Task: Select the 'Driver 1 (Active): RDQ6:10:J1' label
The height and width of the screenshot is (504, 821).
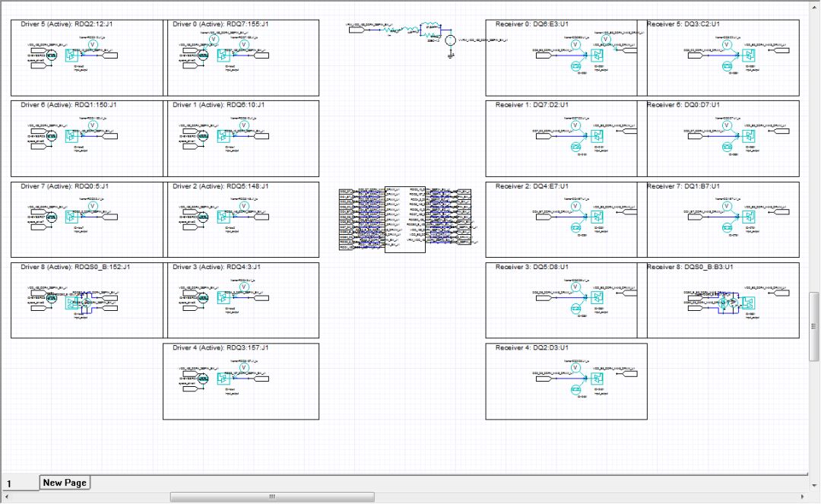Action: click(x=218, y=105)
